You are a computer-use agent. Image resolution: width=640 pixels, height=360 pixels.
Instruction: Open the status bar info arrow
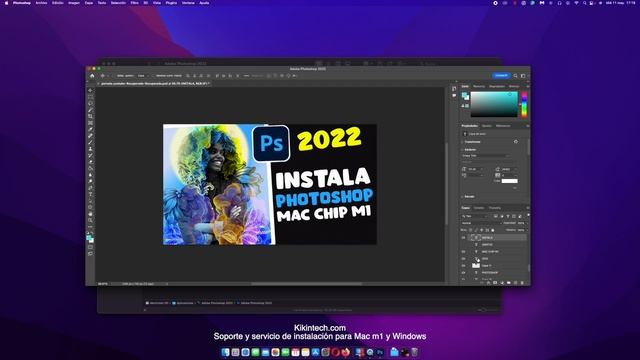point(167,284)
